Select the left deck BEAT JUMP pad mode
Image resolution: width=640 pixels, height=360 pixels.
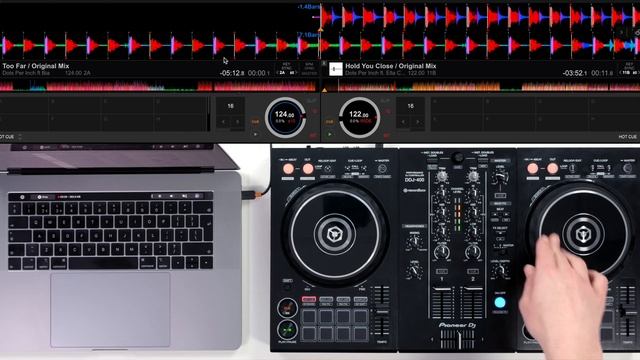343,300
